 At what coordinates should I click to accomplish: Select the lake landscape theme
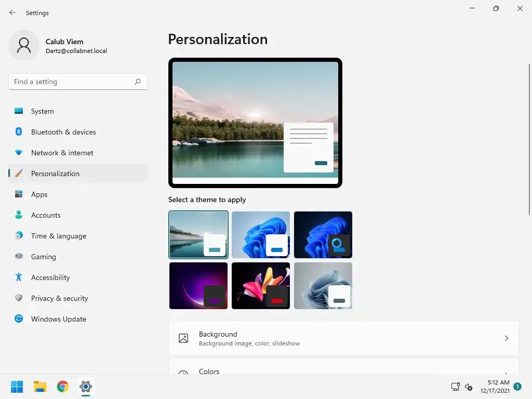198,235
